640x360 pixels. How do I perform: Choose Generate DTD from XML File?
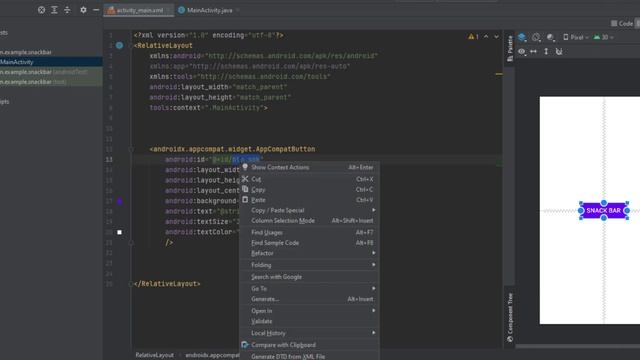pos(309,356)
